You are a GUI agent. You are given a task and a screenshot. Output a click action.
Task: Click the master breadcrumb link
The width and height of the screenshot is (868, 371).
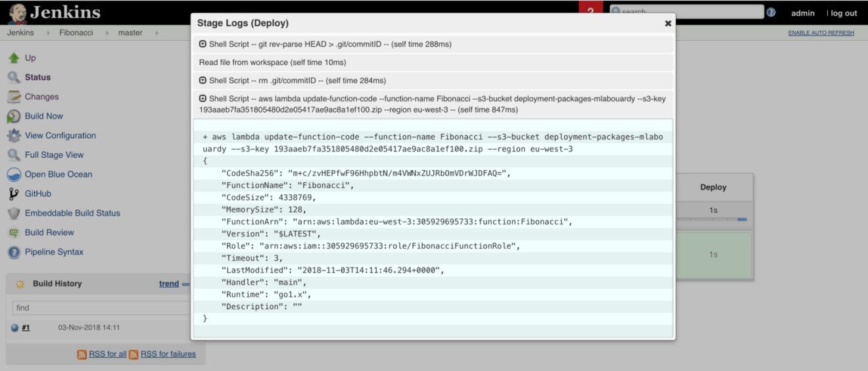130,33
